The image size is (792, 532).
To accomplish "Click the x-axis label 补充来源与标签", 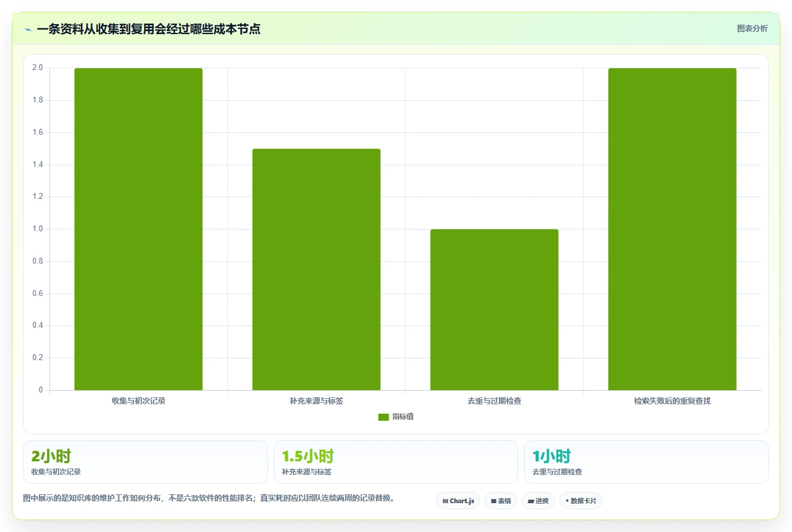I will [x=316, y=401].
